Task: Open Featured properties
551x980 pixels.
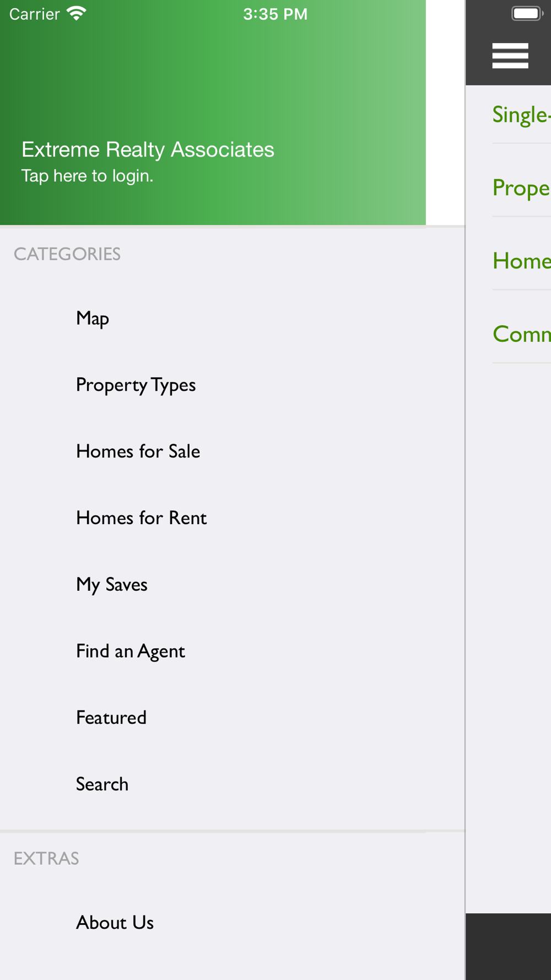Action: [x=233, y=718]
